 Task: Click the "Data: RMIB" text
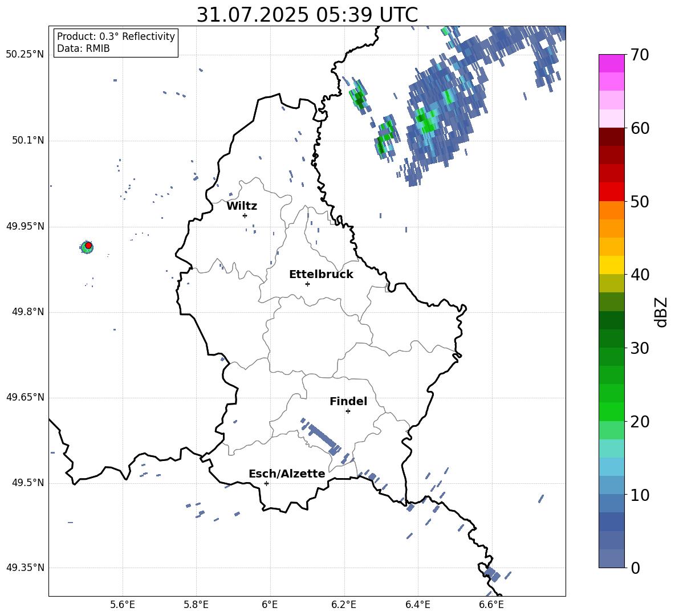[x=83, y=48]
